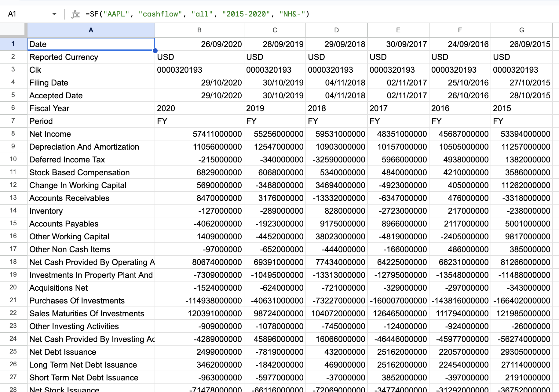Click the 'Reported Currency' cell

tap(91, 57)
